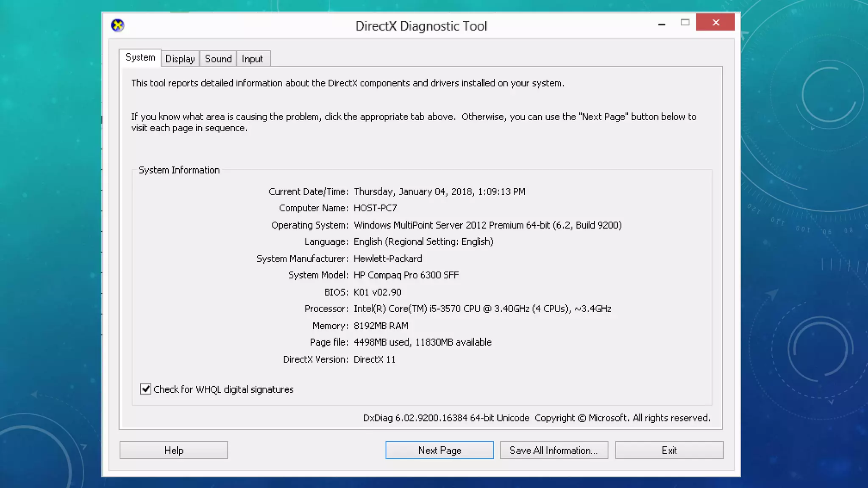Click the DirectX Version value
Image resolution: width=868 pixels, height=488 pixels.
375,360
